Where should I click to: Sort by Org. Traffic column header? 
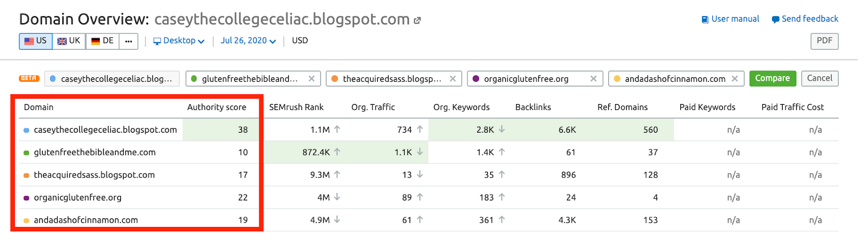pos(373,107)
